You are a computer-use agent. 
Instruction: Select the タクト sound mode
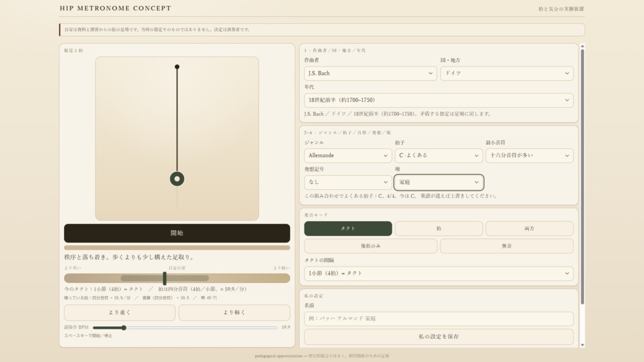[348, 229]
